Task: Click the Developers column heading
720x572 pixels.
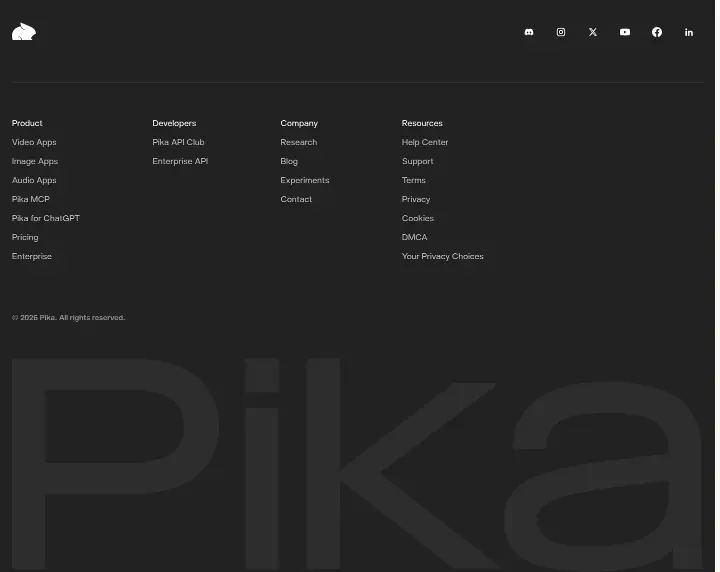Action: tap(174, 123)
